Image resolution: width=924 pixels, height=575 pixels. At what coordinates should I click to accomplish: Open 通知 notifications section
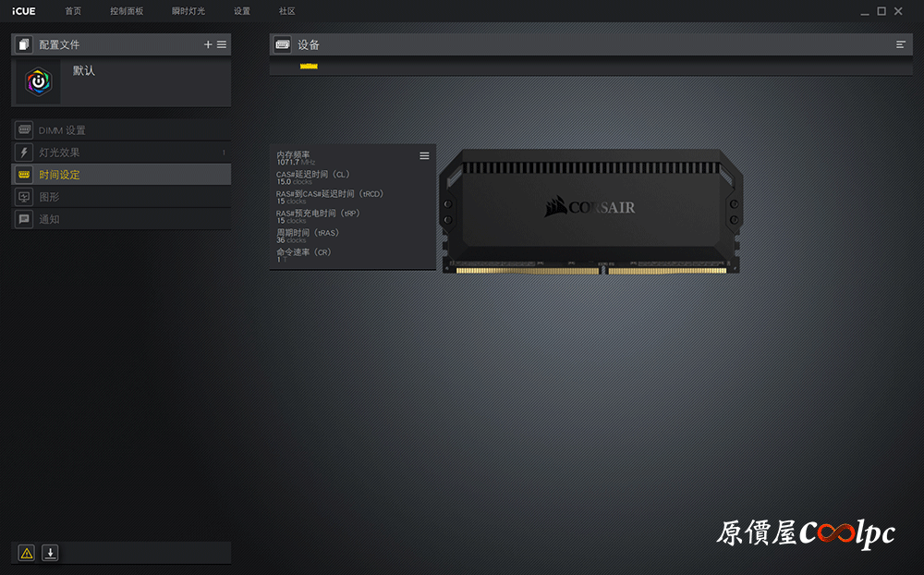pyautogui.click(x=121, y=219)
